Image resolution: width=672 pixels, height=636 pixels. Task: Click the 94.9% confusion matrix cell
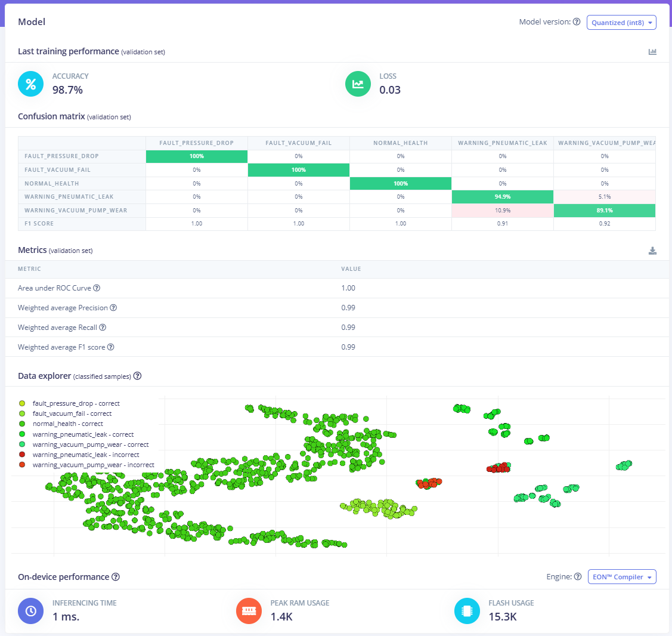click(x=502, y=197)
